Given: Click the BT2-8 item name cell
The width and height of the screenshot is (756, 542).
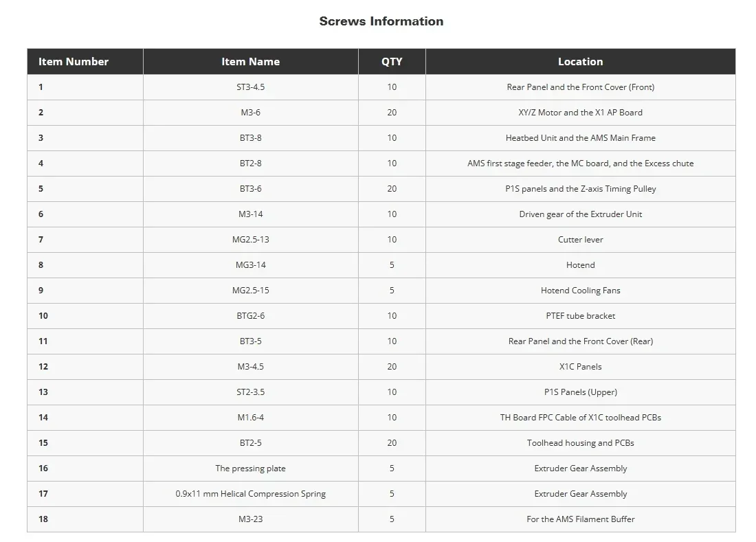Looking at the screenshot, I should pos(251,163).
